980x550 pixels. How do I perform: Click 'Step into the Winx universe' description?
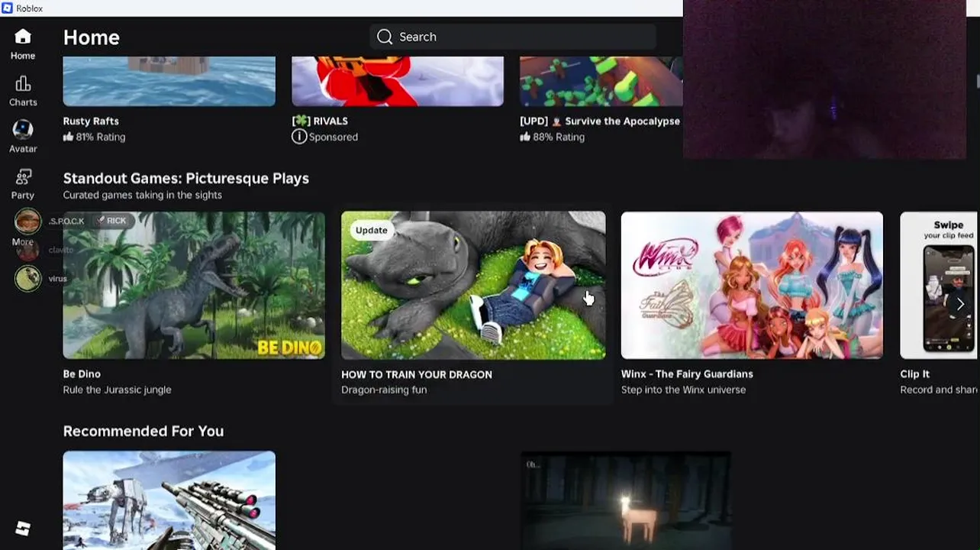point(684,390)
